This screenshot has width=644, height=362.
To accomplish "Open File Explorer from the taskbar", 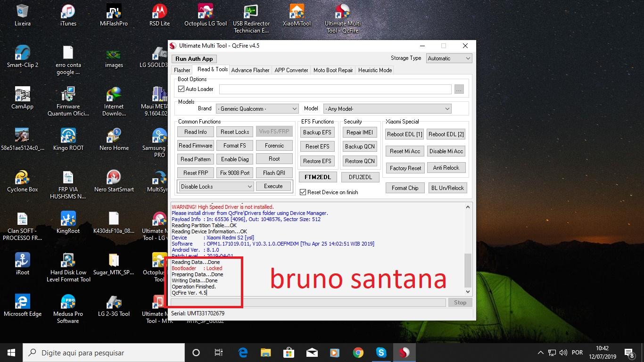I will [x=266, y=353].
